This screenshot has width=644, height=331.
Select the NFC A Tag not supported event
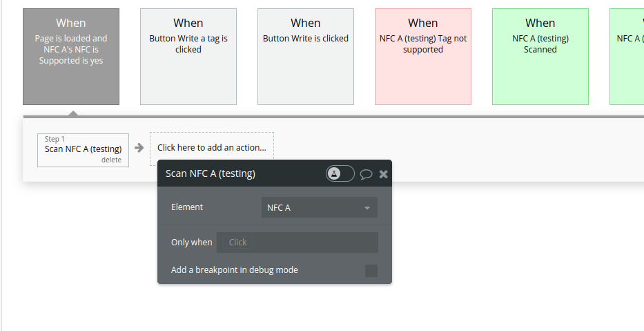pyautogui.click(x=423, y=57)
